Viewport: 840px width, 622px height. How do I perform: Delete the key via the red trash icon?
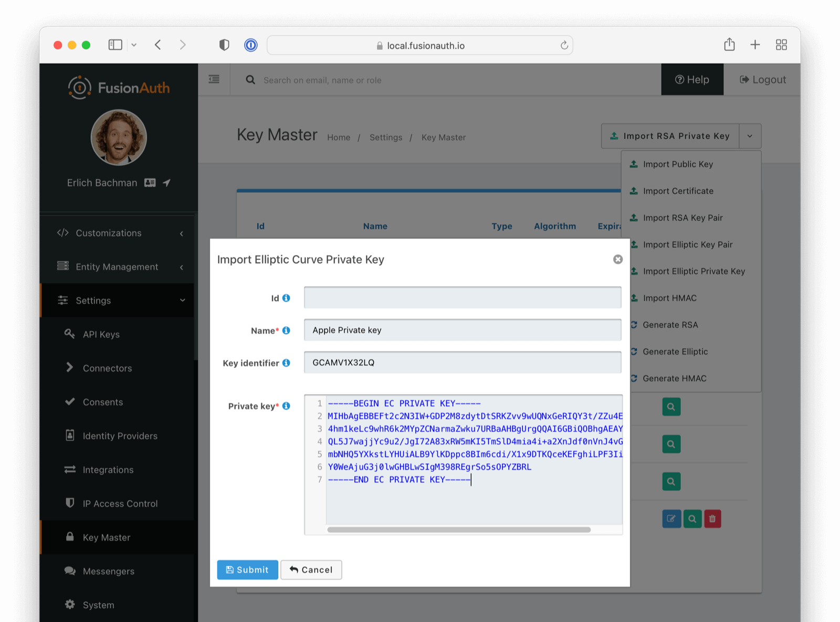(x=712, y=519)
